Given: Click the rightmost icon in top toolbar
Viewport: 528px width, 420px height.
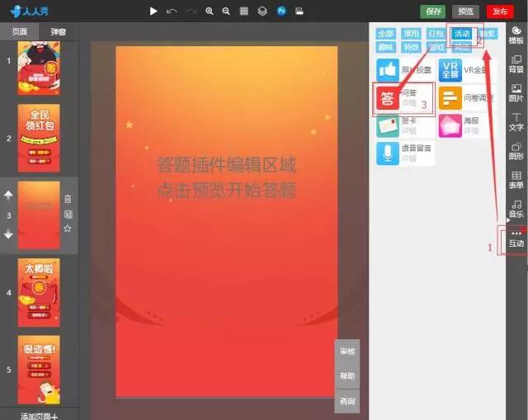Looking at the screenshot, I should coord(299,12).
